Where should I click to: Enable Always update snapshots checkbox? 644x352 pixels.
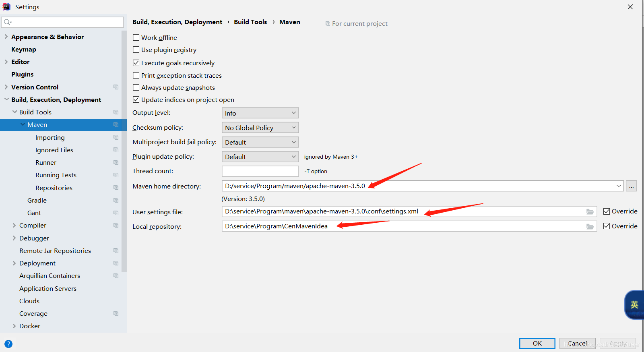coord(136,87)
